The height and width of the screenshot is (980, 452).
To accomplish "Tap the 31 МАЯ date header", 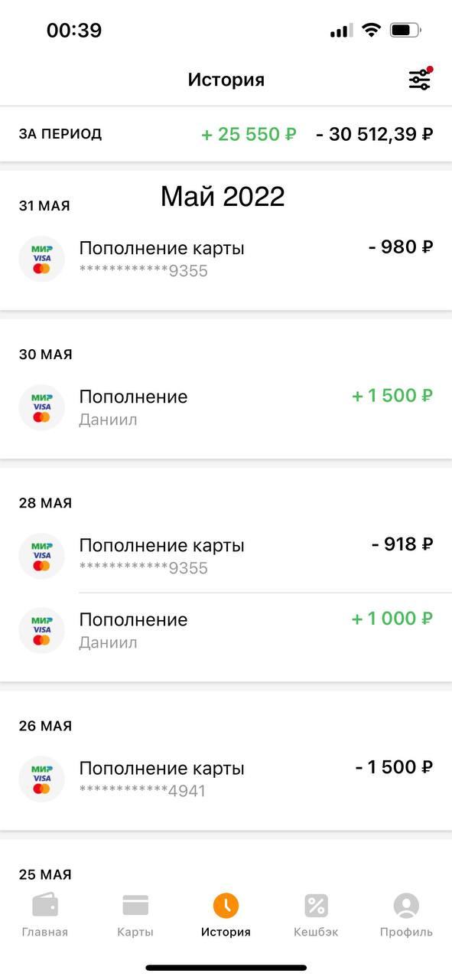I will click(x=44, y=206).
